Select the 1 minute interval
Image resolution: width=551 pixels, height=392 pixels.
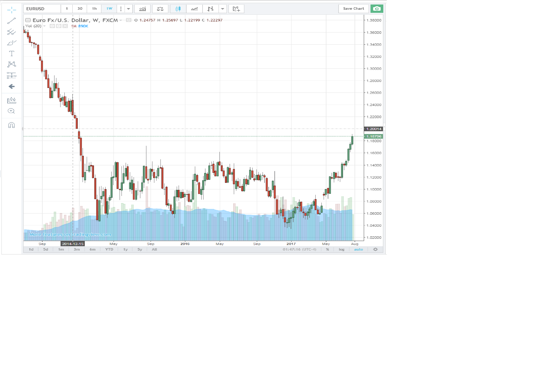[x=67, y=9]
